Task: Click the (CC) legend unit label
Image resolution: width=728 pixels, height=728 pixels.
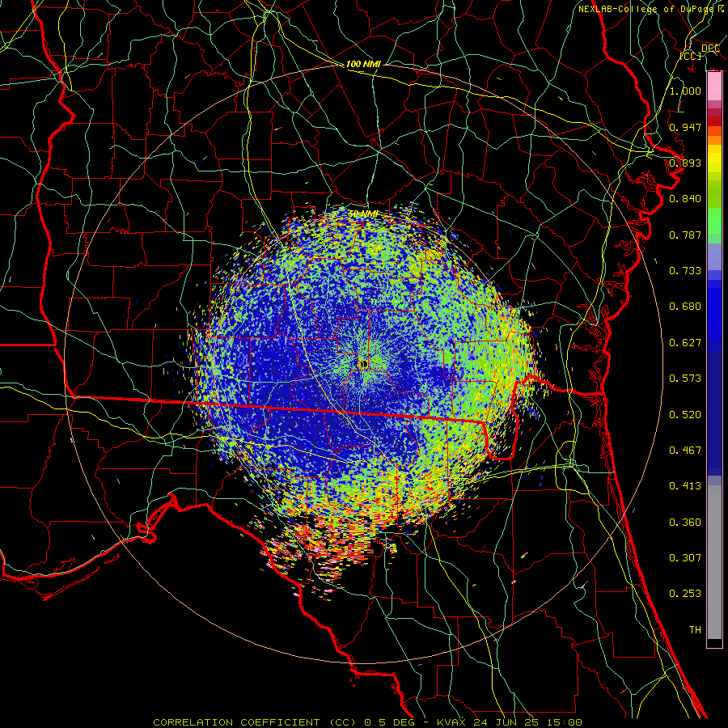Action: 691,56
